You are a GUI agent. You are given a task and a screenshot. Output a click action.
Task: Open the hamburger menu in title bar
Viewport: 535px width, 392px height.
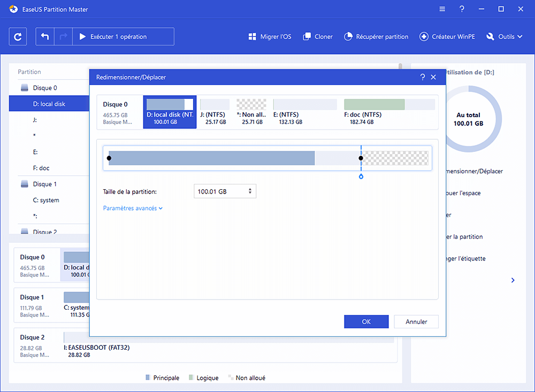point(442,9)
